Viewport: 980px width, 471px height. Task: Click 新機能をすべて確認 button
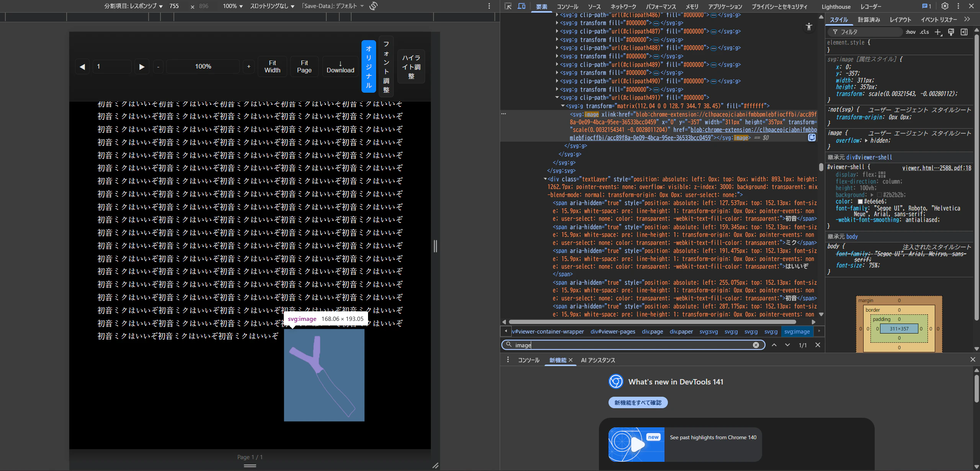(638, 402)
